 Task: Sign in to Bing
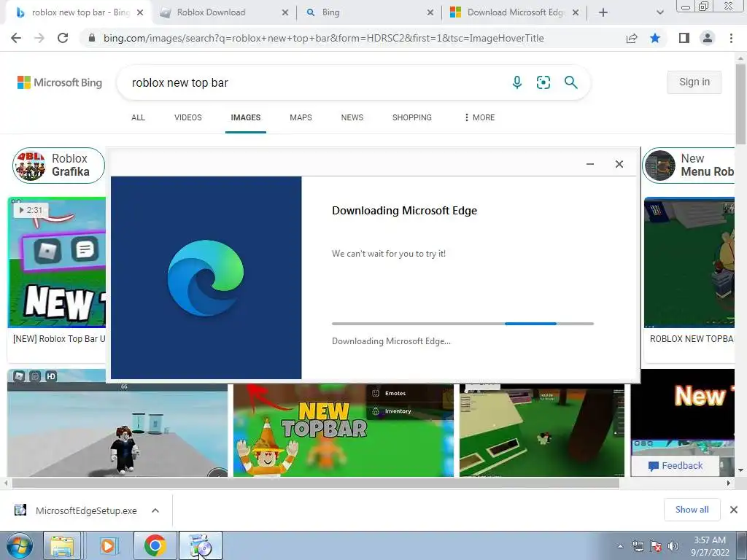(694, 82)
